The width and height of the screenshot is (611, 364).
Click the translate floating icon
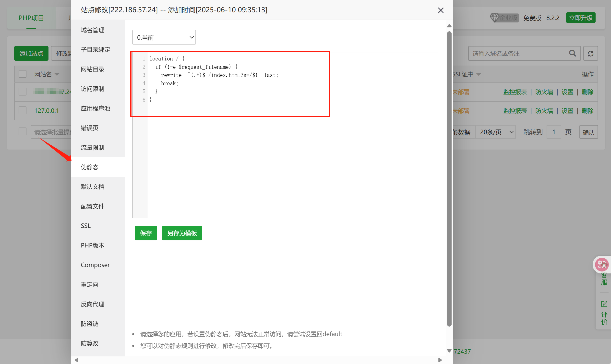coord(601,265)
